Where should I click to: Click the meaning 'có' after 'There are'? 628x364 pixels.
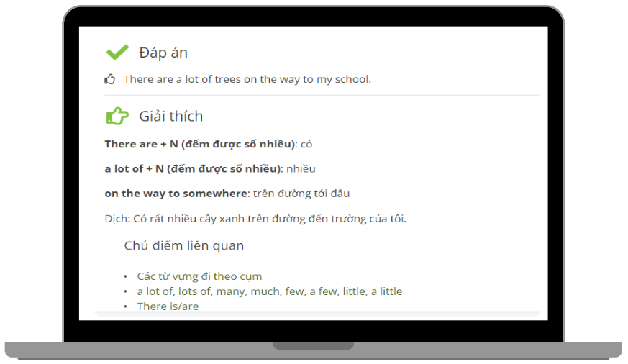click(306, 144)
